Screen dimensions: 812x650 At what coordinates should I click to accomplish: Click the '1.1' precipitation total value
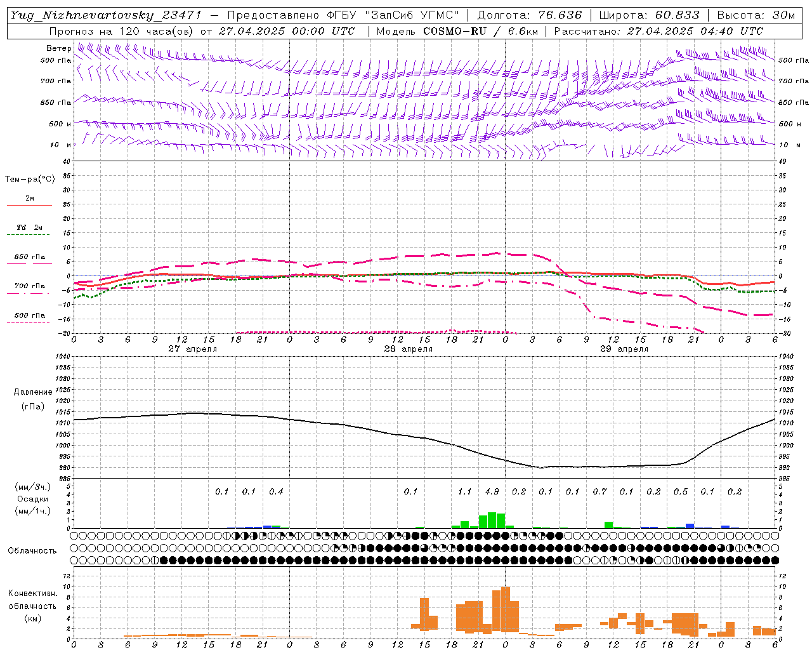coord(465,492)
